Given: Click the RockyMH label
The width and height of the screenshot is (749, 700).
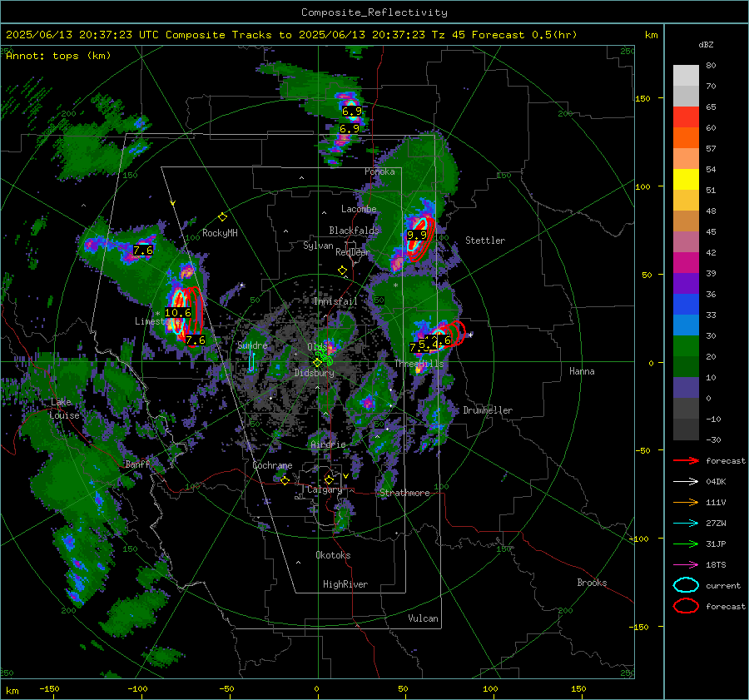Looking at the screenshot, I should (x=220, y=233).
